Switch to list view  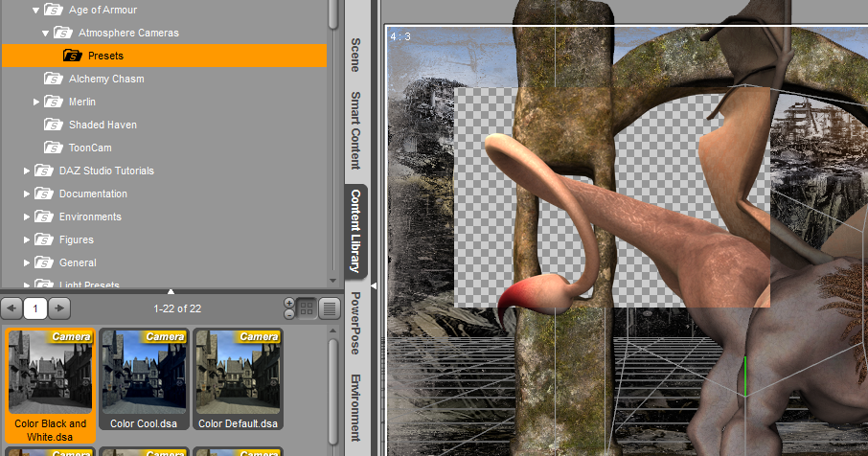pos(330,308)
